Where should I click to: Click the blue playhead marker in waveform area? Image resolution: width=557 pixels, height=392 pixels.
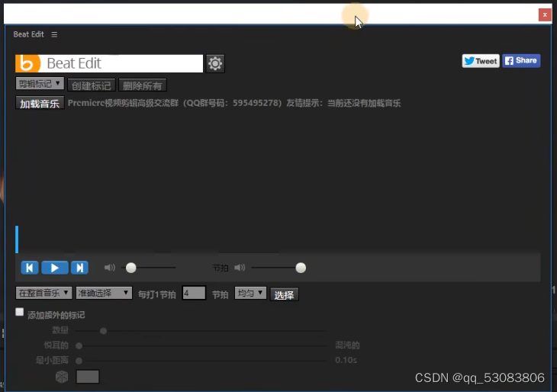17,239
